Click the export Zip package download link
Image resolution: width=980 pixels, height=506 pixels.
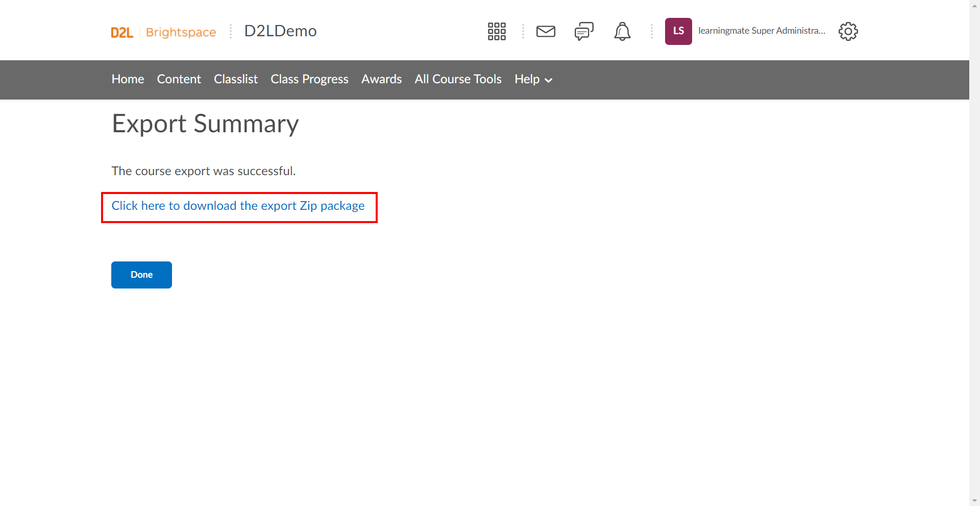[x=238, y=206]
